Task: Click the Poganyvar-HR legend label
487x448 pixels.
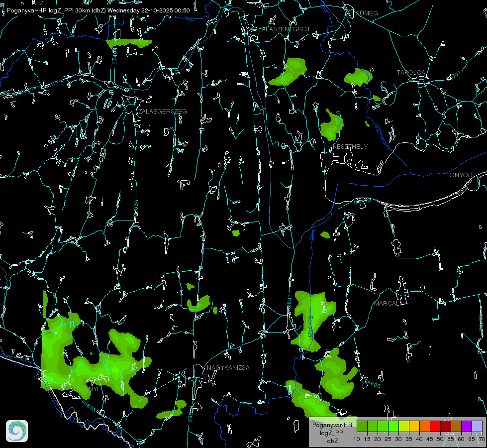Action: pyautogui.click(x=332, y=425)
